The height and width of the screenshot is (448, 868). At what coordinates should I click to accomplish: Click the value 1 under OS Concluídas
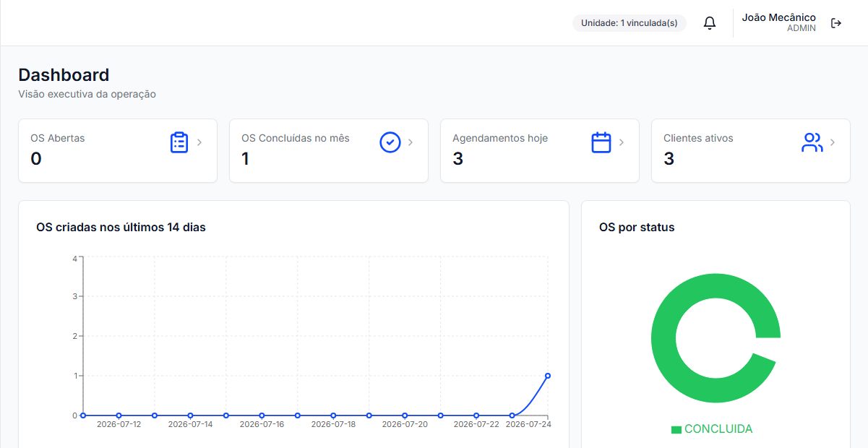pos(246,159)
